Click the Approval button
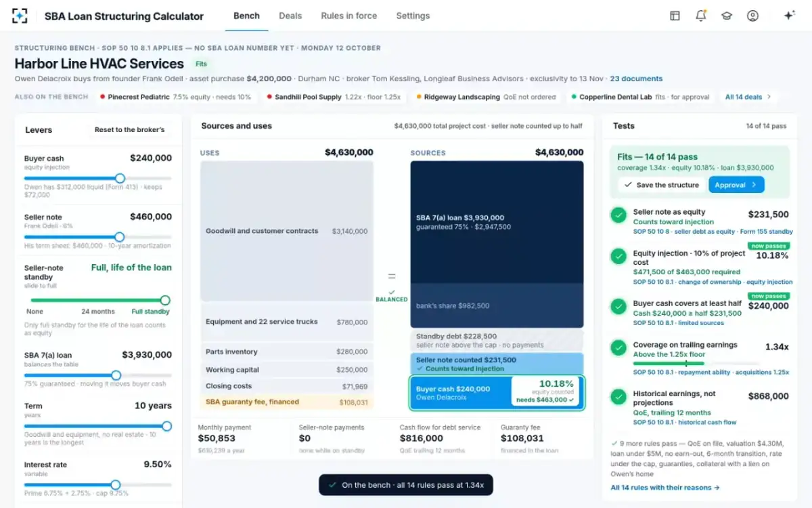Viewport: 812px width, 508px height. tap(736, 185)
